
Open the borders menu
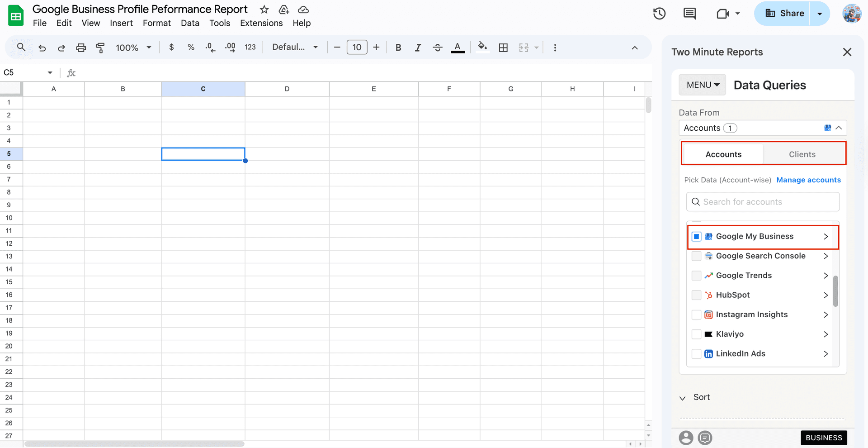[x=503, y=47]
